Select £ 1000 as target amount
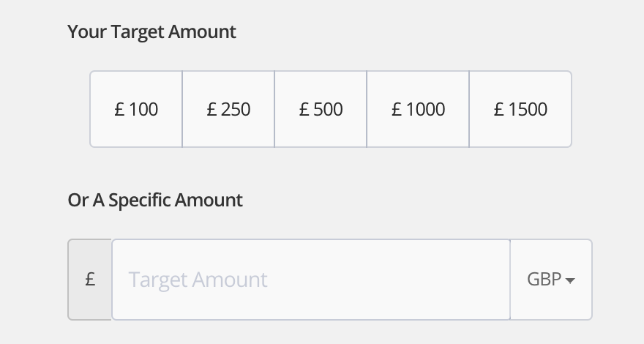 (x=418, y=110)
